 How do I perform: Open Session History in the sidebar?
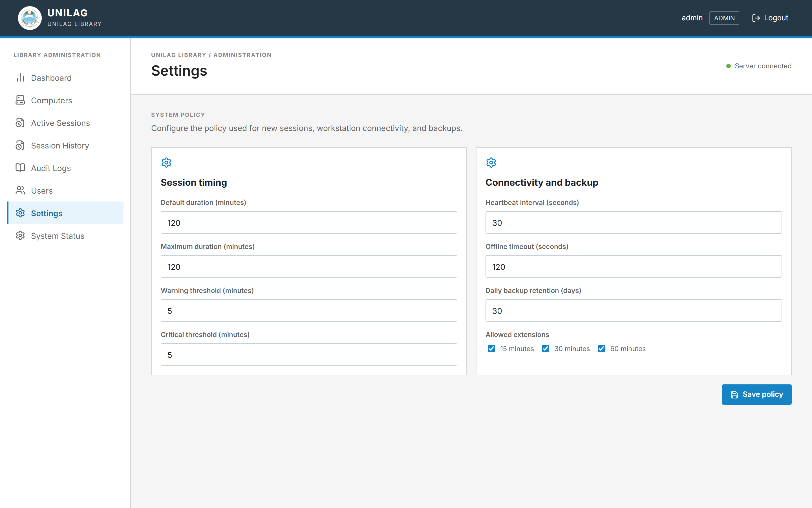tap(65, 145)
